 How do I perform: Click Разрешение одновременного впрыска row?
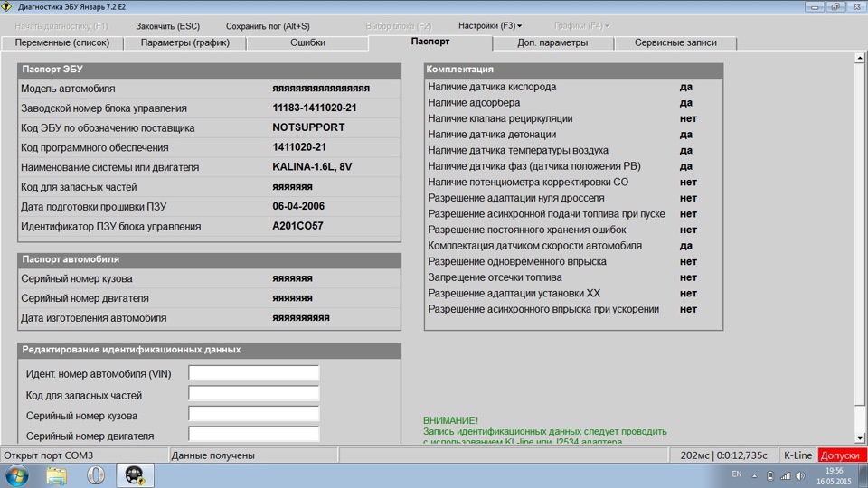coord(573,262)
